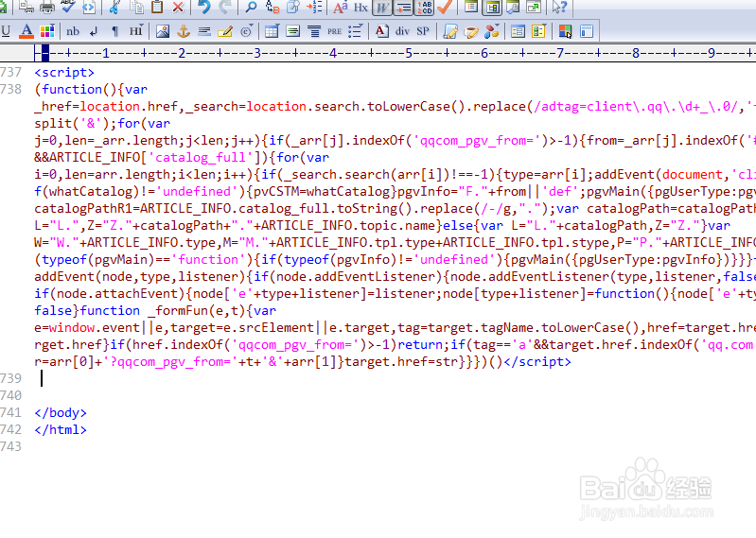This screenshot has width=756, height=538.
Task: Click the Copy icon
Action: [x=136, y=7]
